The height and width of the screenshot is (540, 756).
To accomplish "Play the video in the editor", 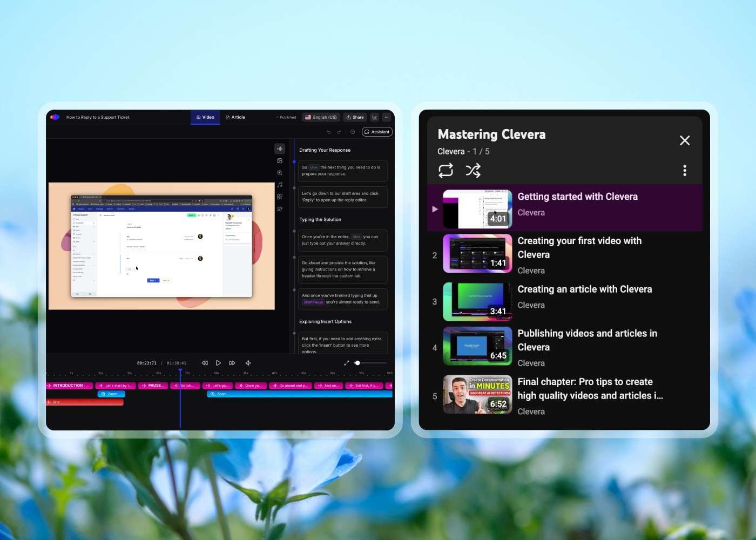I will click(x=218, y=363).
